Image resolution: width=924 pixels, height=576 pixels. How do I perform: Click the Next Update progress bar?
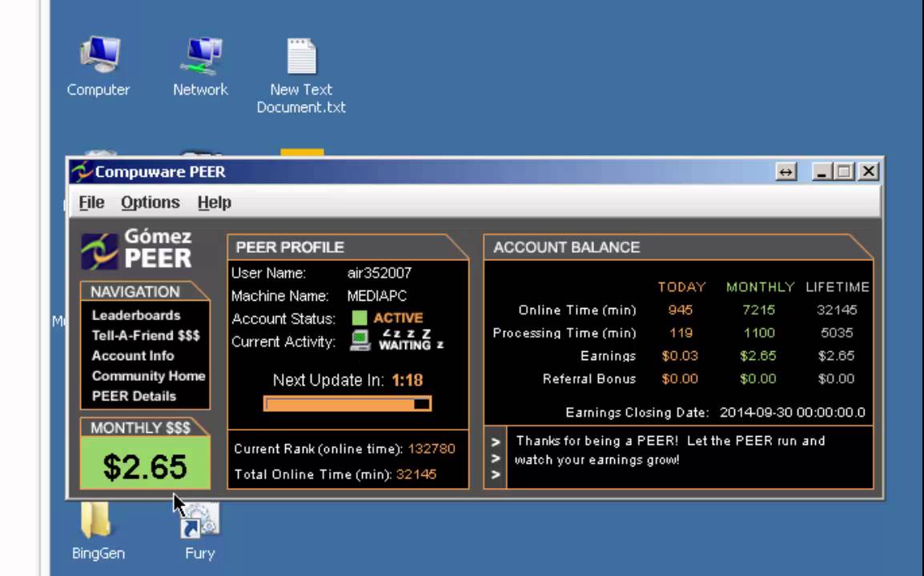tap(347, 403)
